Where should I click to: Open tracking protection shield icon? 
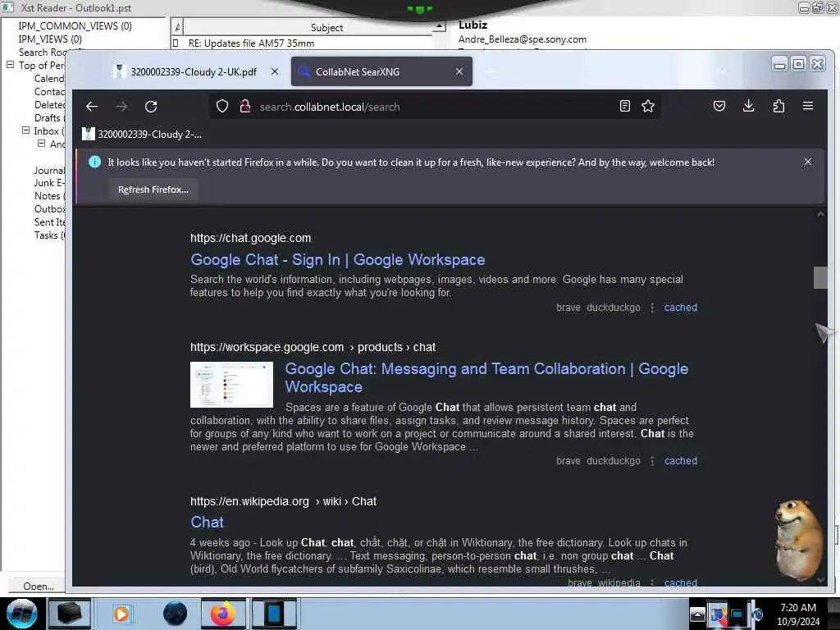(x=222, y=107)
